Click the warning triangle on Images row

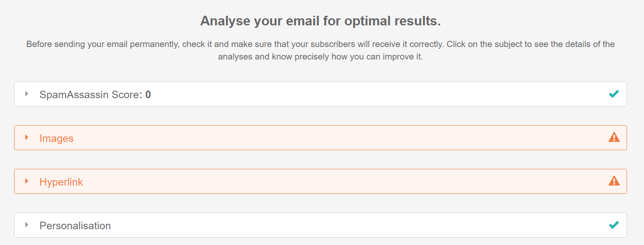tap(614, 137)
